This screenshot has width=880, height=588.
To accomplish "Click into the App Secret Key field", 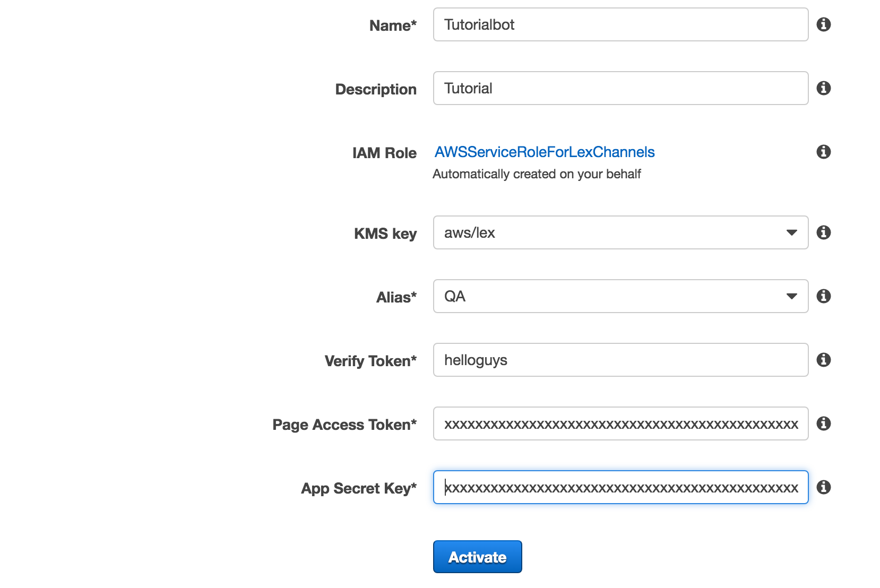I will 620,487.
